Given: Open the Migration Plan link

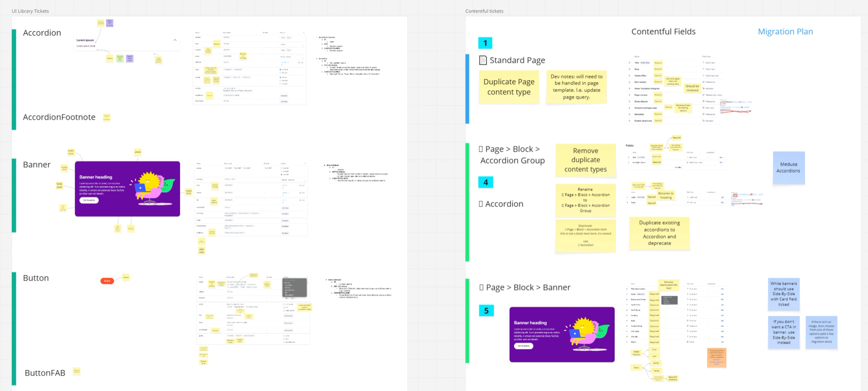Looking at the screenshot, I should click(785, 31).
